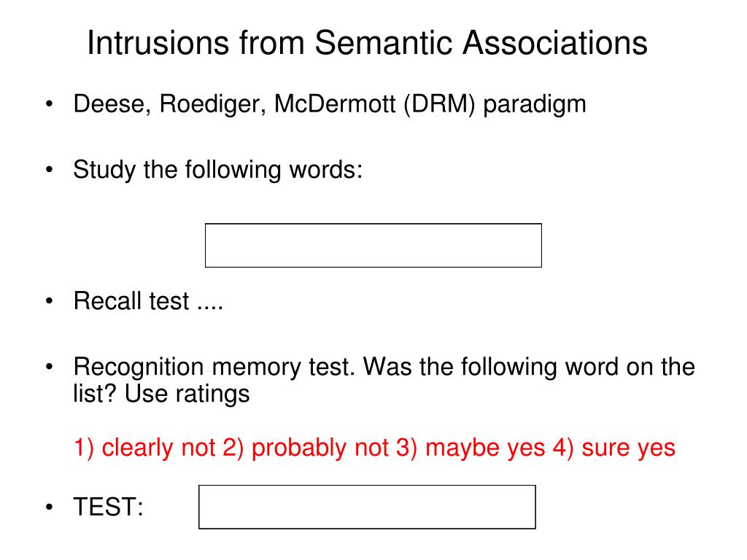Select the slide title Intrusions from Semantic Associations
Viewport: 747px width, 560px height.
click(367, 43)
